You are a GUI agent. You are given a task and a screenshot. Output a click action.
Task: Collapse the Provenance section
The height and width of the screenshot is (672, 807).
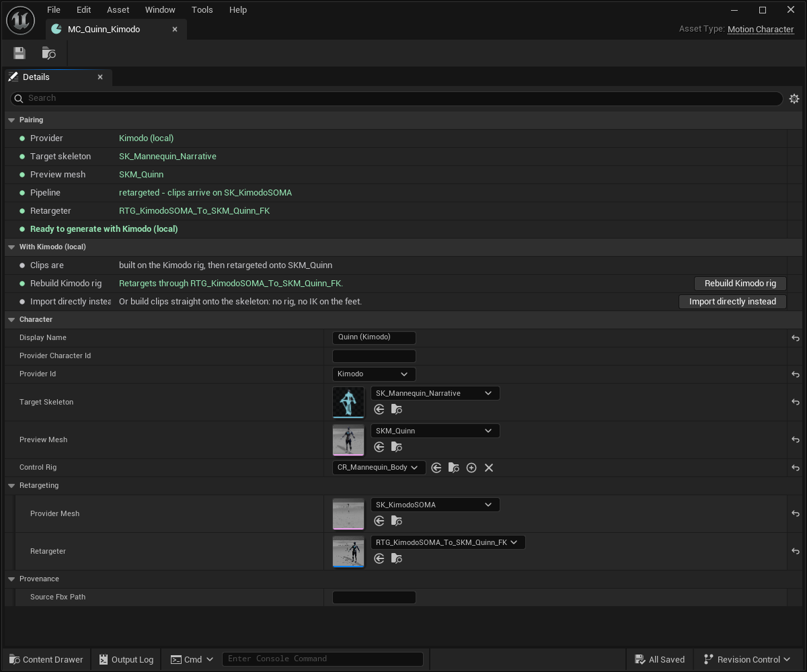tap(12, 579)
